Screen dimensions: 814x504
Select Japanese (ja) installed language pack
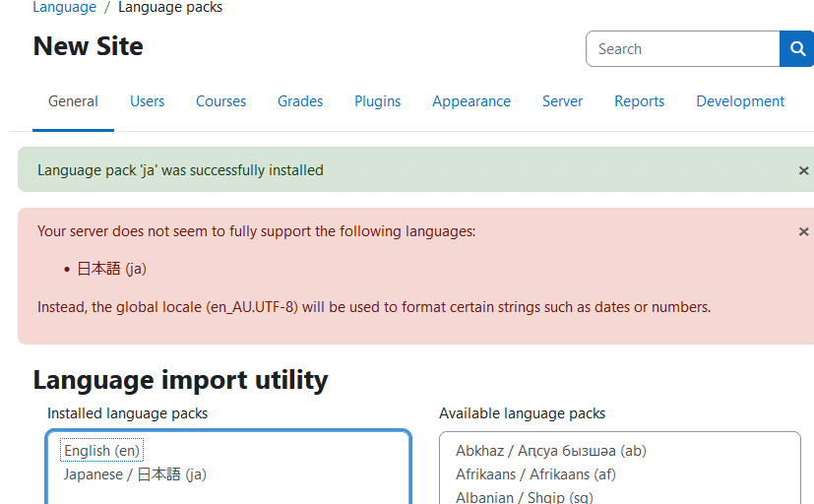coord(135,474)
